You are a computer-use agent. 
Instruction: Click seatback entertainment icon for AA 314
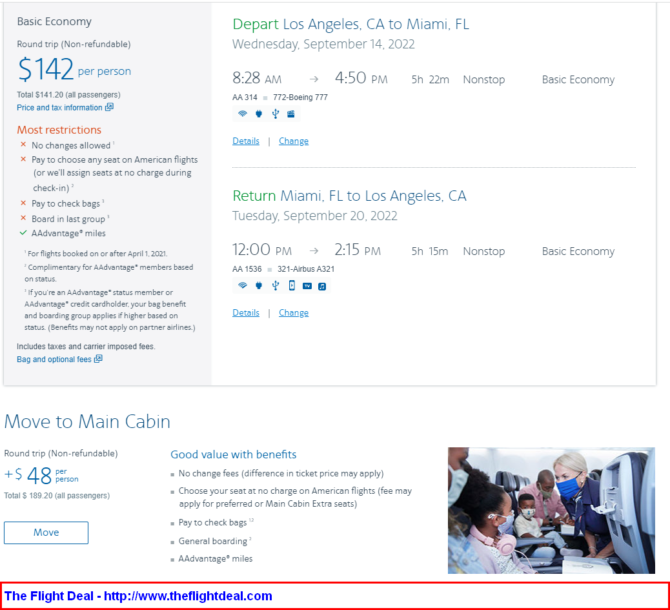coord(291,114)
